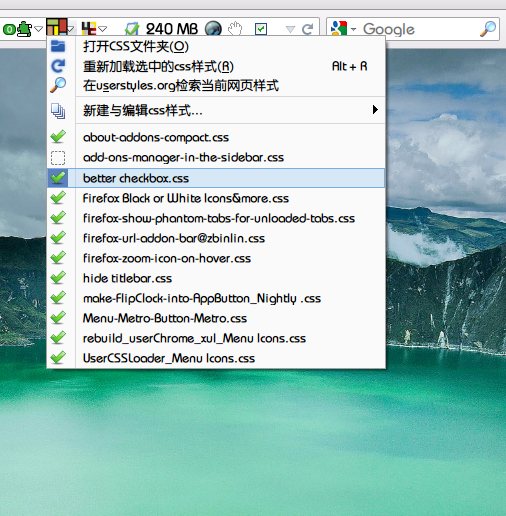Enable the add-ons-manager-in-the-sidebar.css empty checkbox
506x516 pixels.
point(58,158)
